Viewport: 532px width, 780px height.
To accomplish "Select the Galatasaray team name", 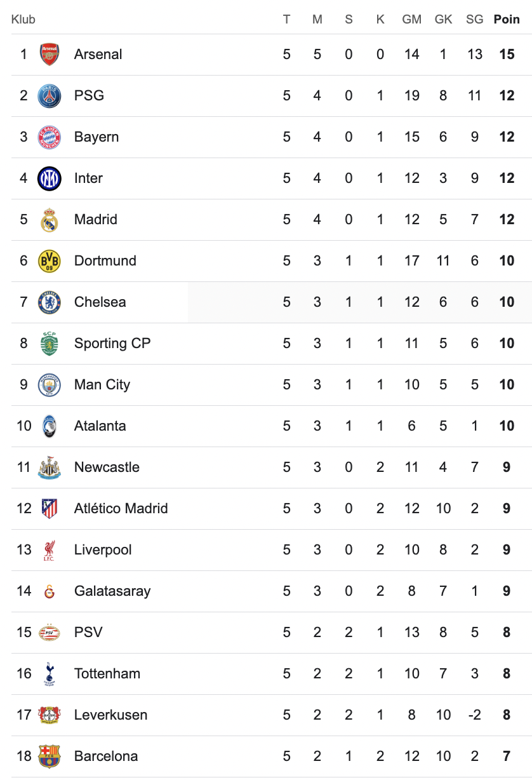I will tap(112, 591).
